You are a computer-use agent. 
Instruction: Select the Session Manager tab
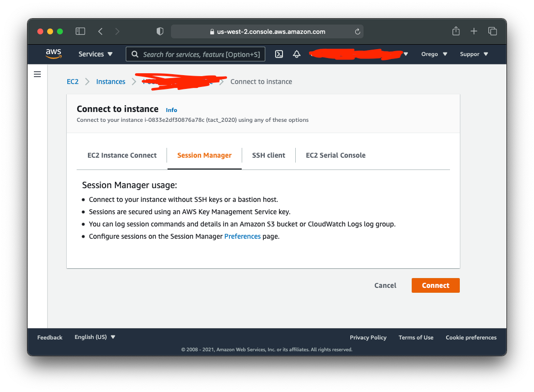[204, 155]
